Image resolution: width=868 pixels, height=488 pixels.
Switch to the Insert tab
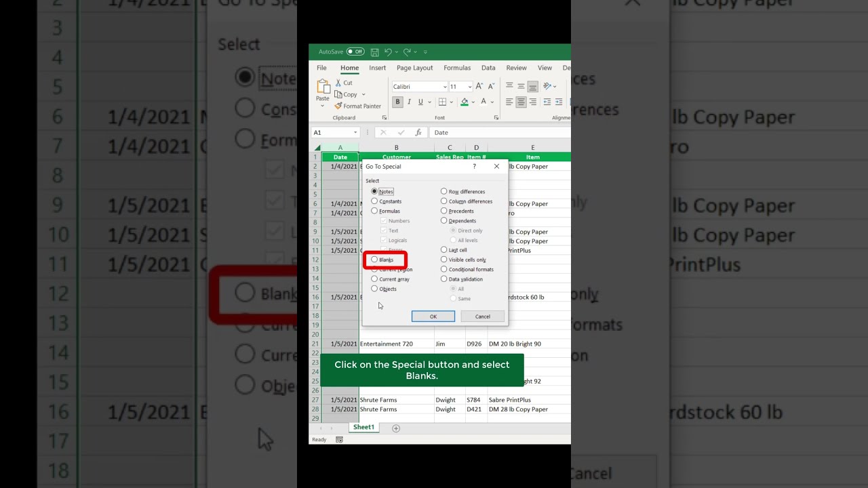click(x=378, y=68)
